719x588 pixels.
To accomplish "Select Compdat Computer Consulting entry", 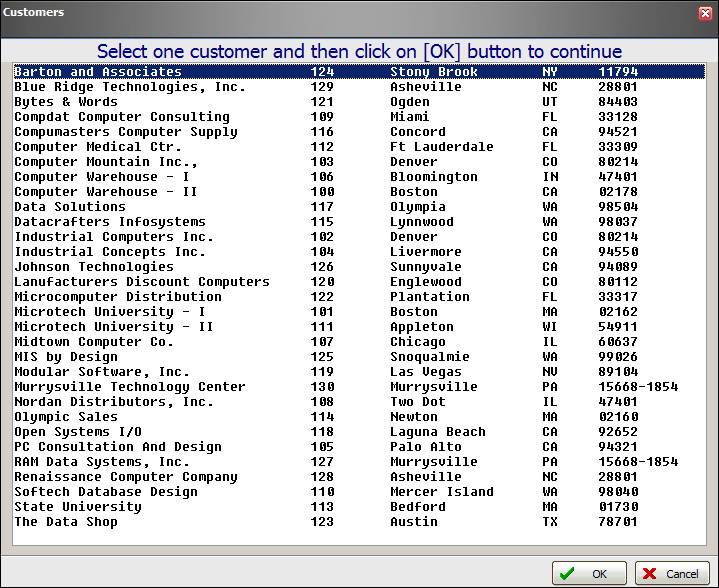I will pyautogui.click(x=122, y=117).
